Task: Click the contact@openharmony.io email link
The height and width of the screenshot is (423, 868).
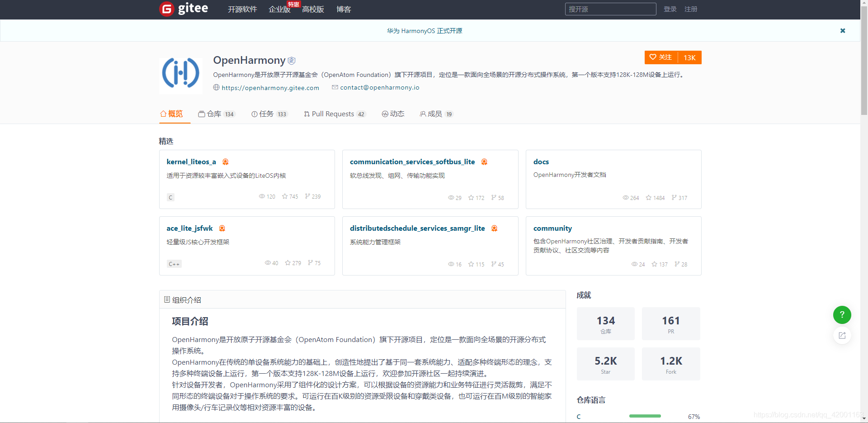Action: [380, 87]
